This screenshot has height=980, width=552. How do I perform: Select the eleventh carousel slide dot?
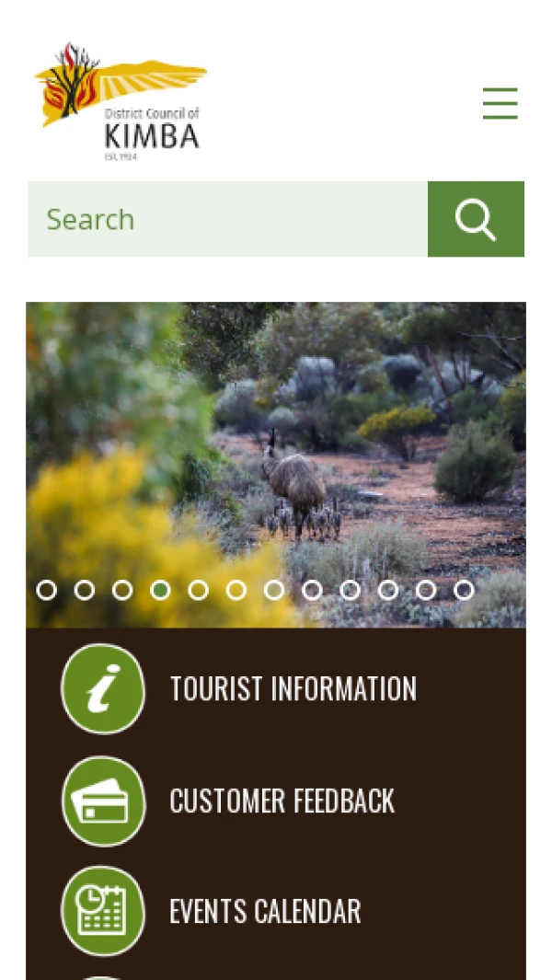426,590
